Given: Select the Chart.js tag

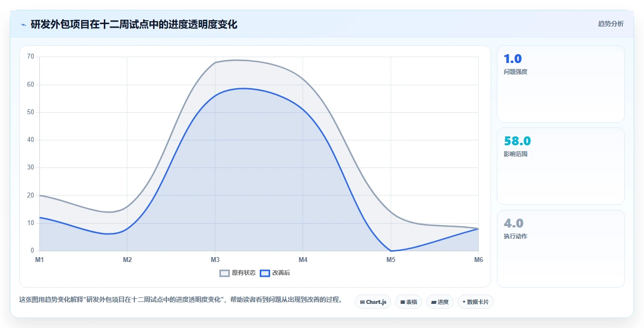Looking at the screenshot, I should coord(373,302).
